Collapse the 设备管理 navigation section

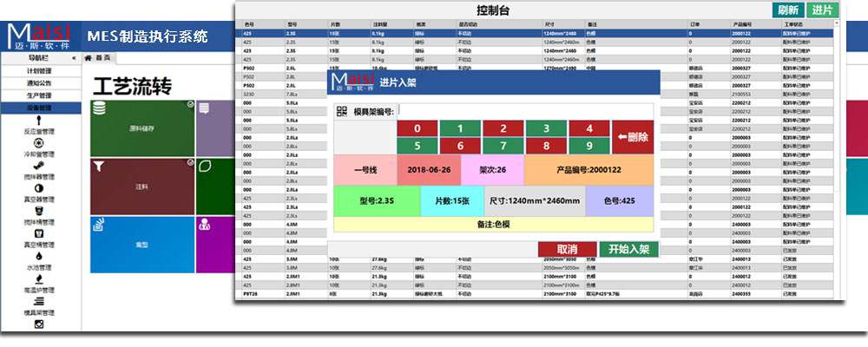point(41,108)
